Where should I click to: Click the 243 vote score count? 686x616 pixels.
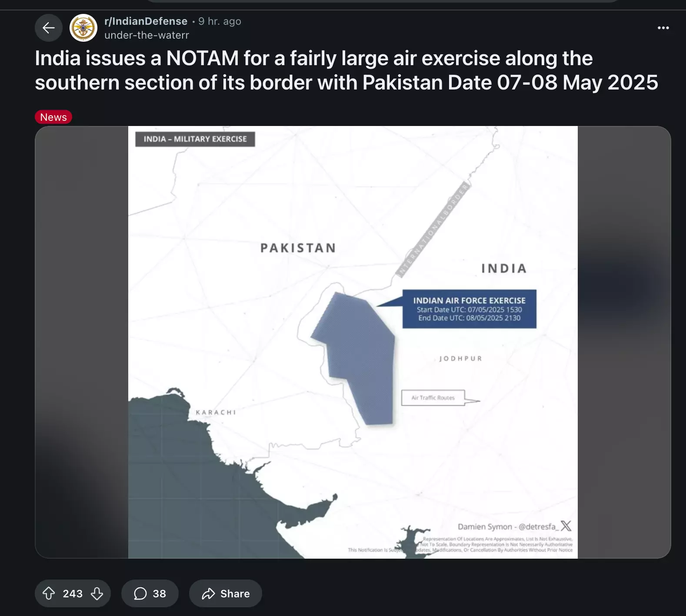[x=73, y=593]
